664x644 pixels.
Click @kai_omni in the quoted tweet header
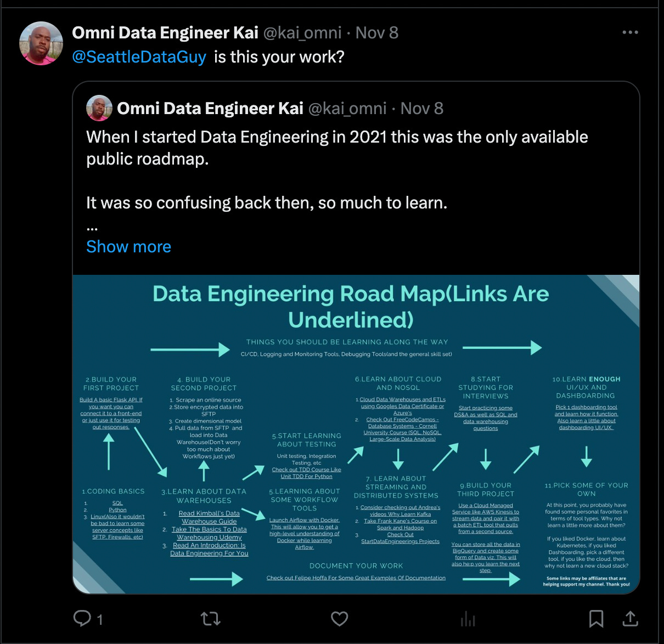tap(346, 108)
